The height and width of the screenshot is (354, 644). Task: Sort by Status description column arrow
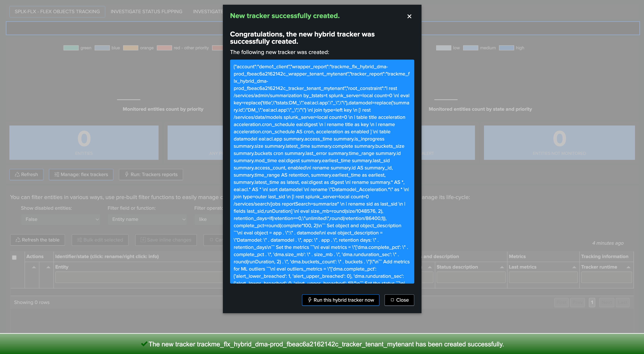pos(502,267)
